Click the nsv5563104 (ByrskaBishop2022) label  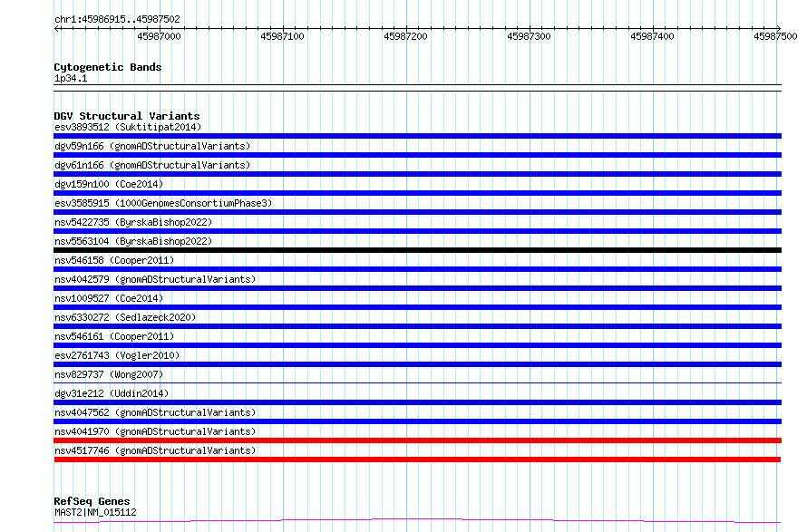[x=133, y=241]
